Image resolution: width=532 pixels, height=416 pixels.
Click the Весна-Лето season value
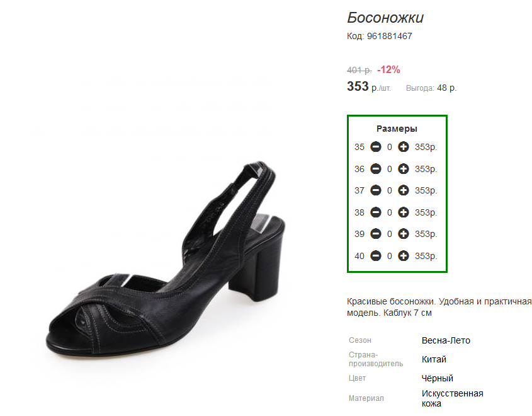446,340
